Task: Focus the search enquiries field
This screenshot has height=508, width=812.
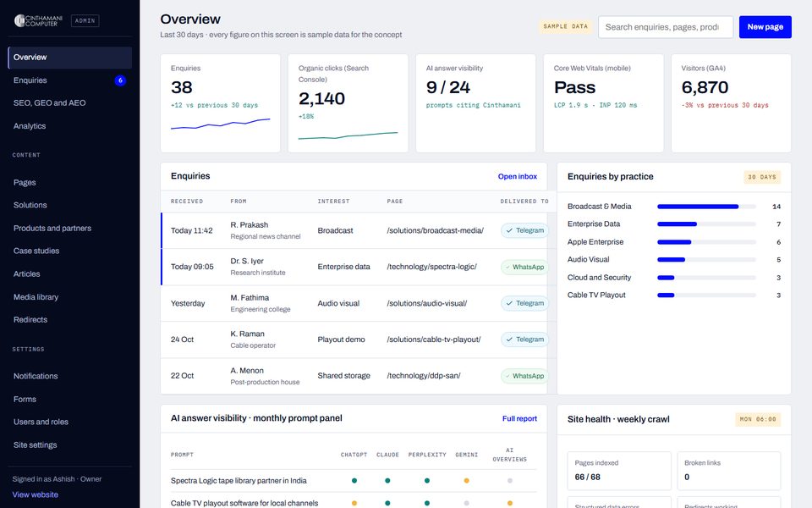Action: tap(666, 27)
